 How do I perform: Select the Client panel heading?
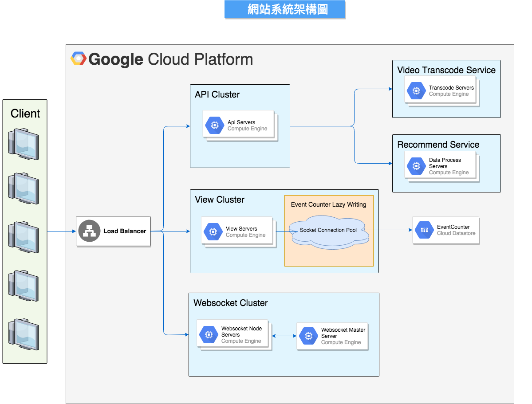click(25, 114)
